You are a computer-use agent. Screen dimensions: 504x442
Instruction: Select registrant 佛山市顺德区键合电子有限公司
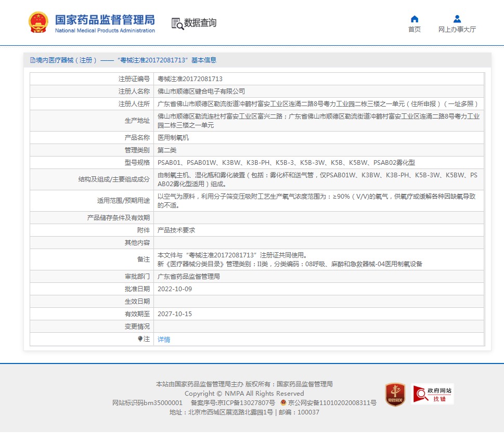(201, 92)
